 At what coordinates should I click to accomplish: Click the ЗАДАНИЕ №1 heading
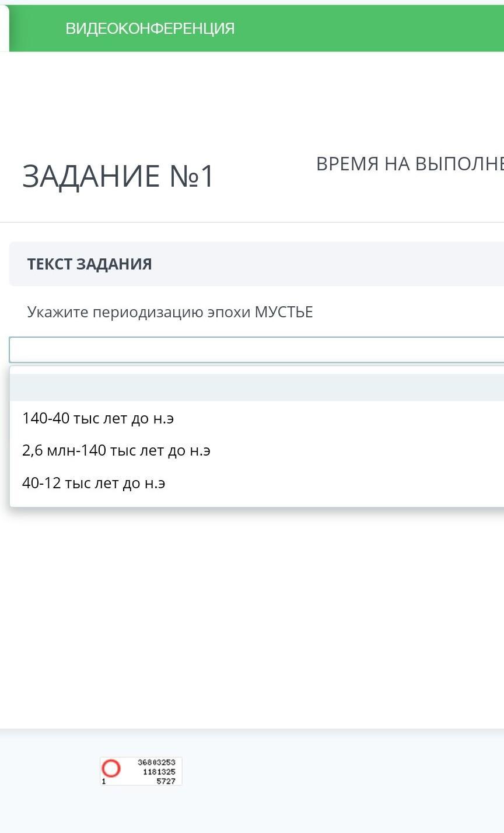(x=118, y=176)
